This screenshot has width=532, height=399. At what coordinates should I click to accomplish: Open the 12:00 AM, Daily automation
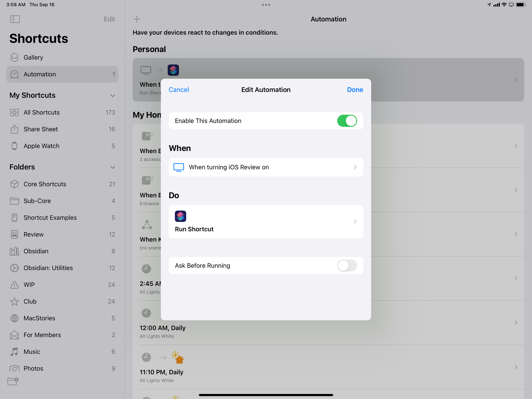[328, 323]
